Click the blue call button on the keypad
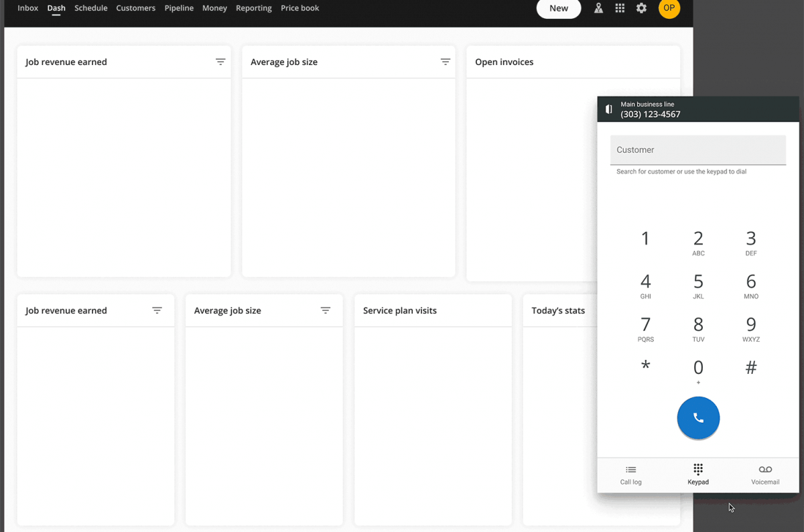 point(698,417)
